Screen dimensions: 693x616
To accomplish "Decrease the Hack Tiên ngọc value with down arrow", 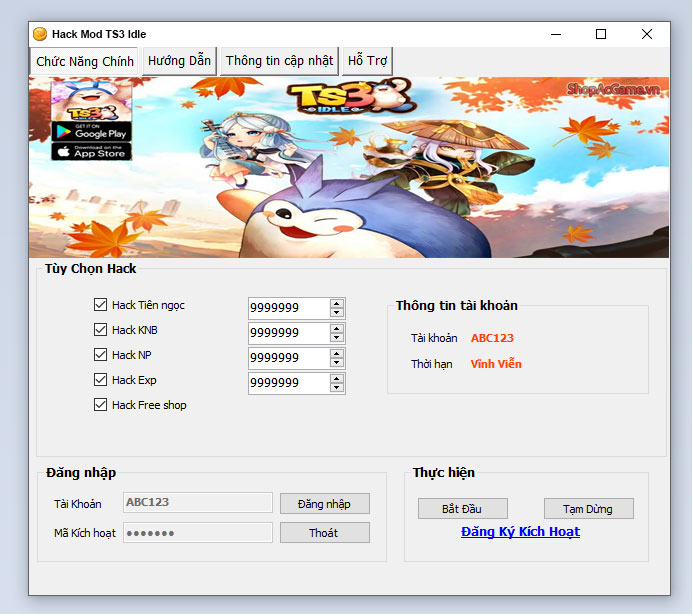I will (x=337, y=312).
